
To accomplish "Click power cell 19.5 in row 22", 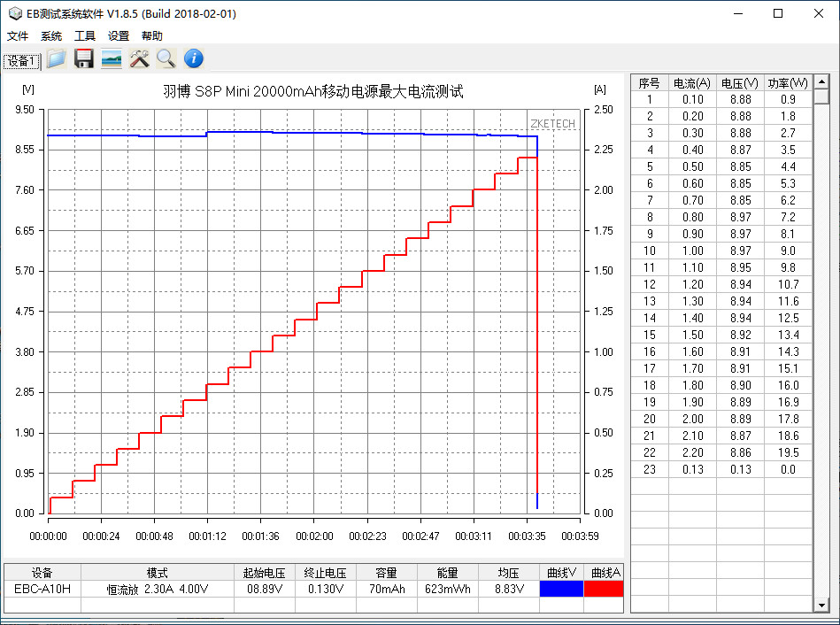I will point(788,453).
